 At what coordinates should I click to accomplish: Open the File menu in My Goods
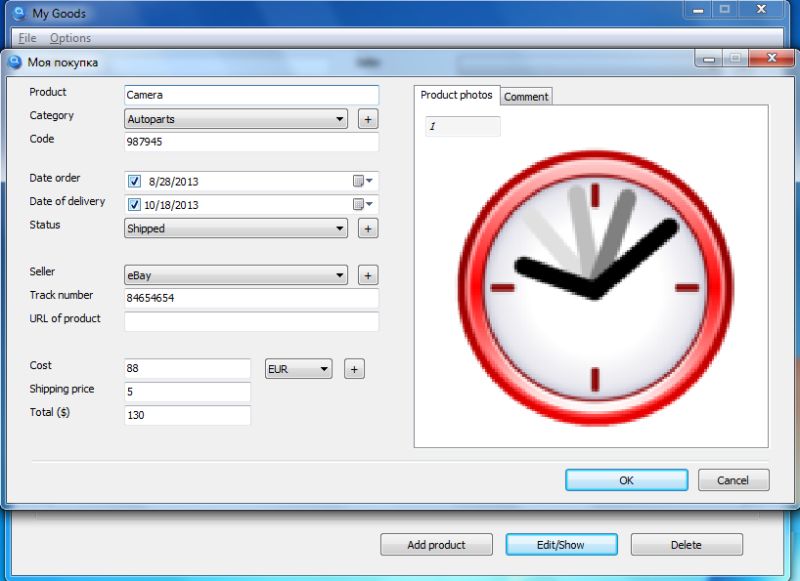[x=27, y=38]
